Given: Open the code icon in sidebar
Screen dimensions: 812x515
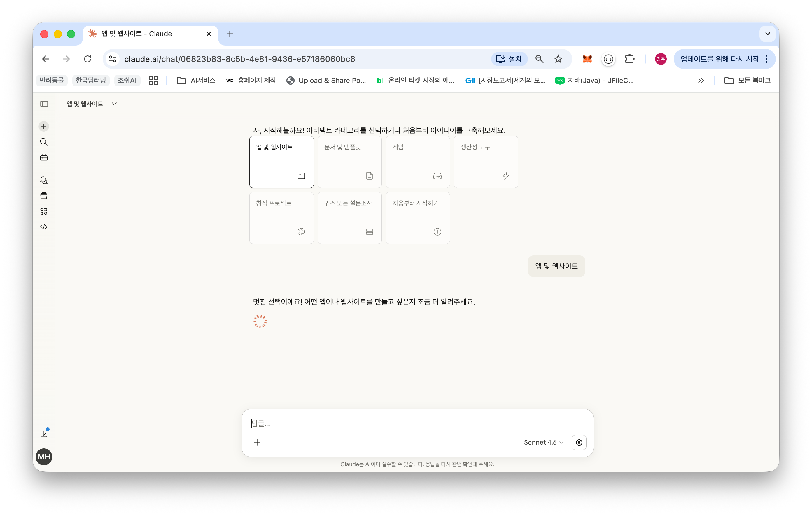Looking at the screenshot, I should (x=44, y=227).
